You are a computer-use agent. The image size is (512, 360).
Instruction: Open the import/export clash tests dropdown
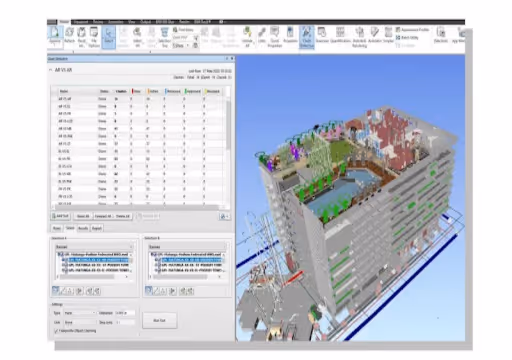coord(224,216)
